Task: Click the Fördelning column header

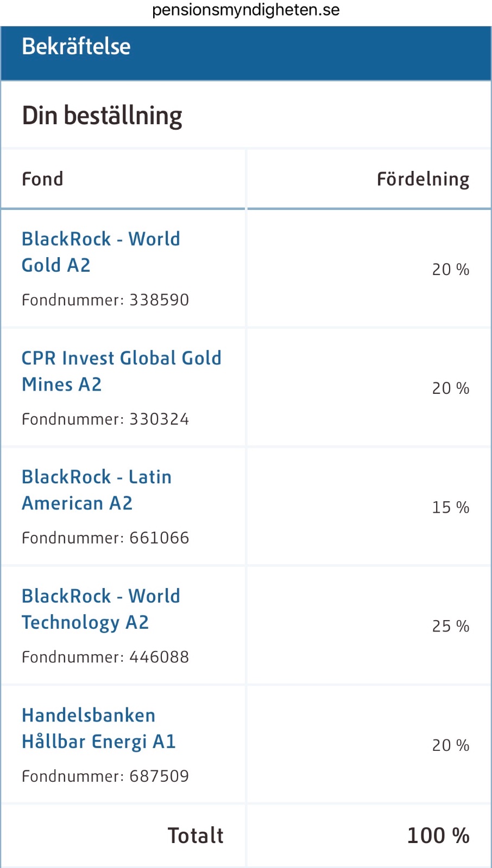Action: coord(423,179)
